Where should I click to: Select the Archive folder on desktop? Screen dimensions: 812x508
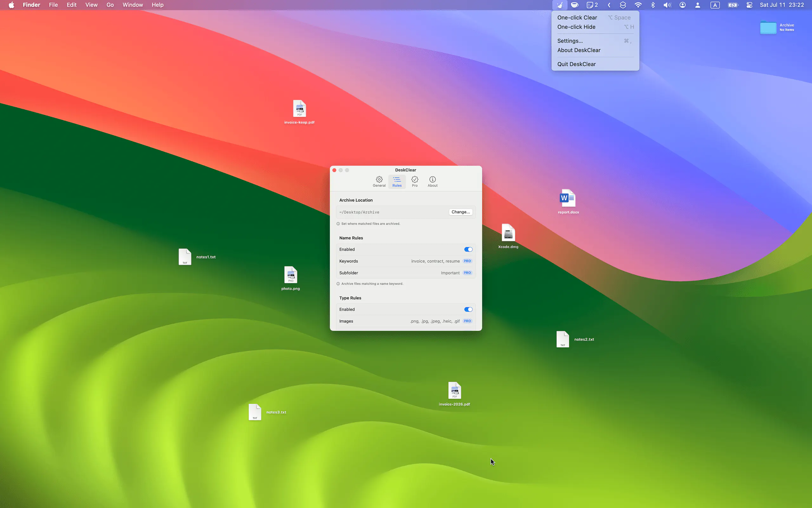pyautogui.click(x=768, y=27)
